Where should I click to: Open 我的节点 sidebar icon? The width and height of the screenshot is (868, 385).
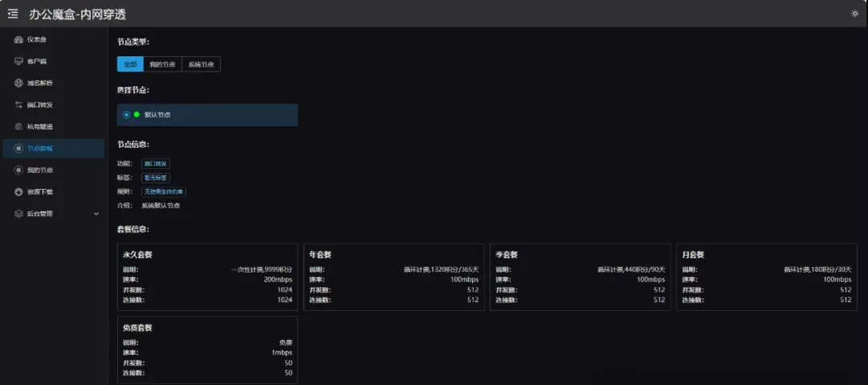(18, 170)
